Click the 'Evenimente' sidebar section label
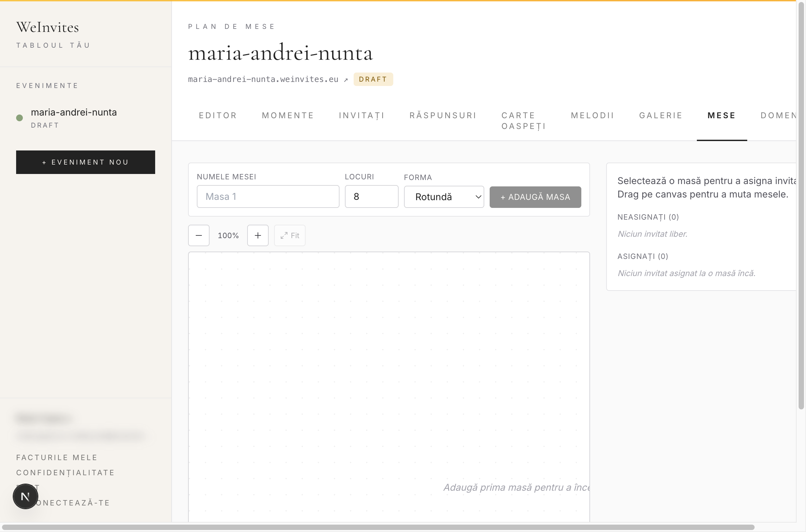806x532 pixels. 47,86
